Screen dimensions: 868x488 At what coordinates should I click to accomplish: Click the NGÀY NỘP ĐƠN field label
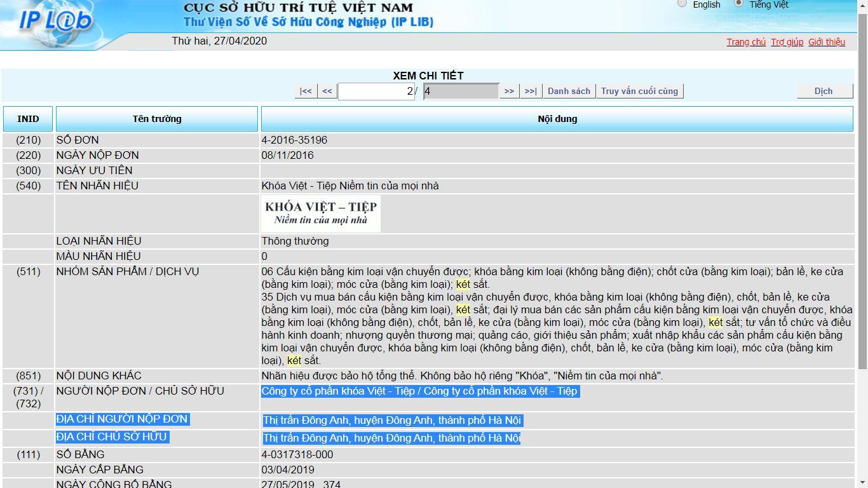click(97, 155)
